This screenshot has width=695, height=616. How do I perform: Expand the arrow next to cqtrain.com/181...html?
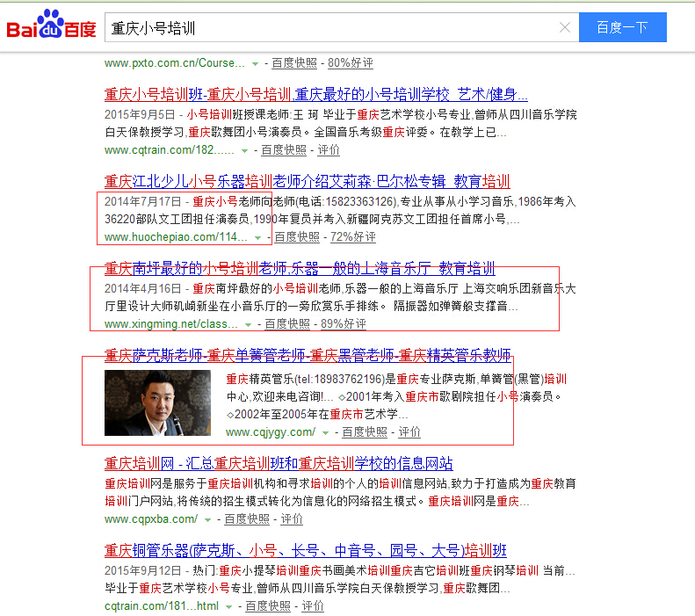[228, 607]
